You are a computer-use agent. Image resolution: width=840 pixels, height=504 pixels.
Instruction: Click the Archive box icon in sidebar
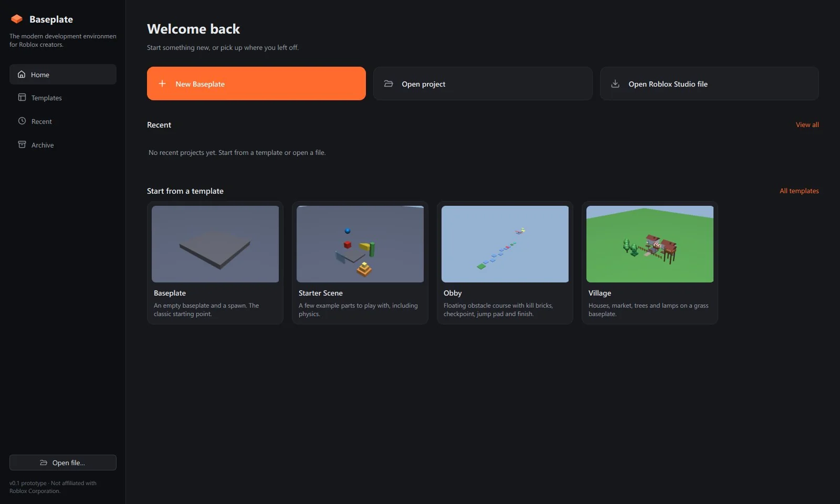click(x=22, y=145)
